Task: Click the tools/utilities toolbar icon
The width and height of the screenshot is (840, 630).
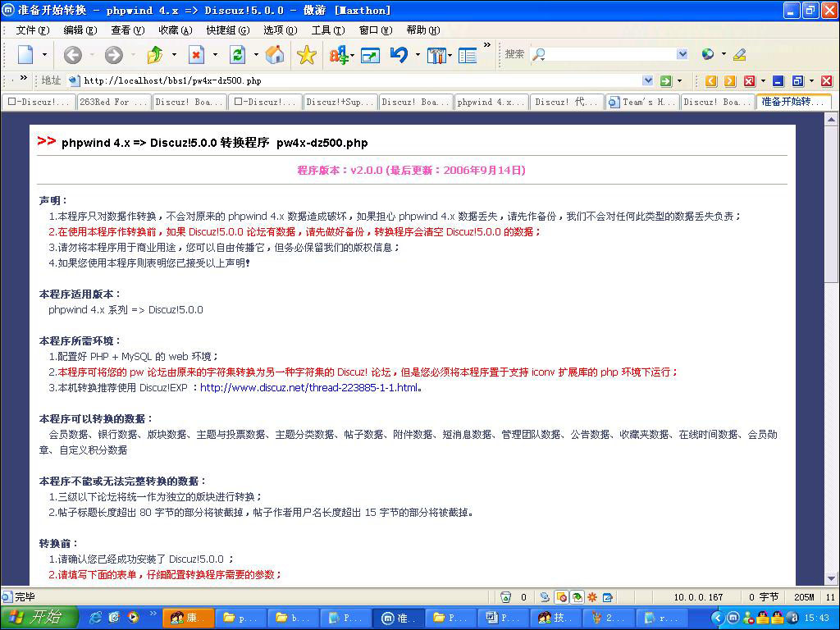Action: [x=436, y=55]
